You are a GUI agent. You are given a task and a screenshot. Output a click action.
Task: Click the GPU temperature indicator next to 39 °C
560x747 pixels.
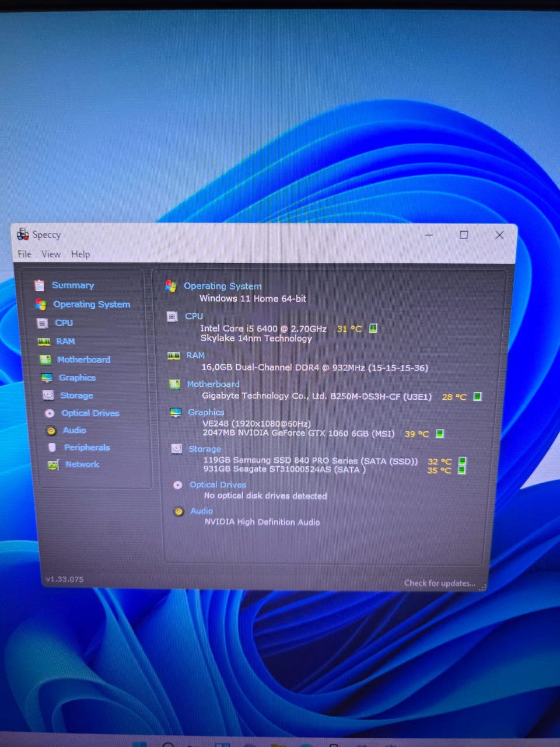(x=440, y=433)
